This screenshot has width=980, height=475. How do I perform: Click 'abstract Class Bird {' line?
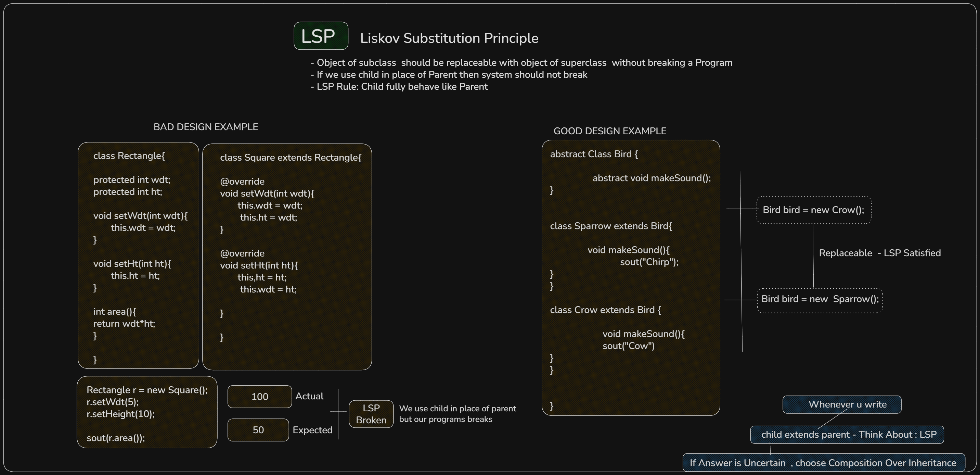(594, 154)
